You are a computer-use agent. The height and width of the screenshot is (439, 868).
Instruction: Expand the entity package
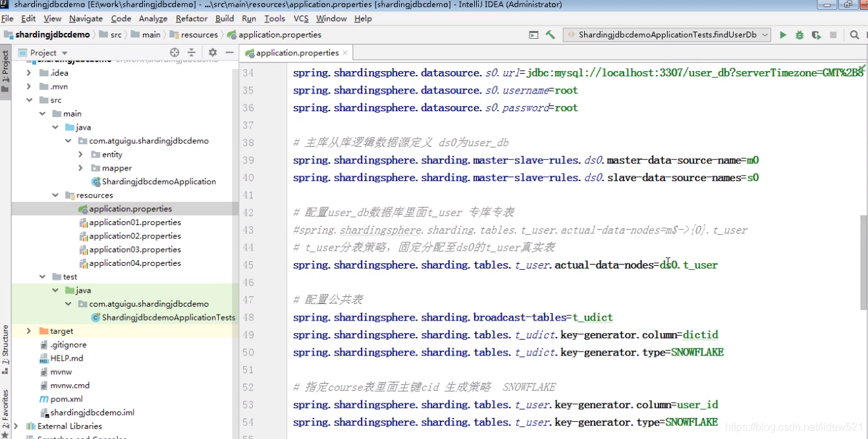[80, 155]
